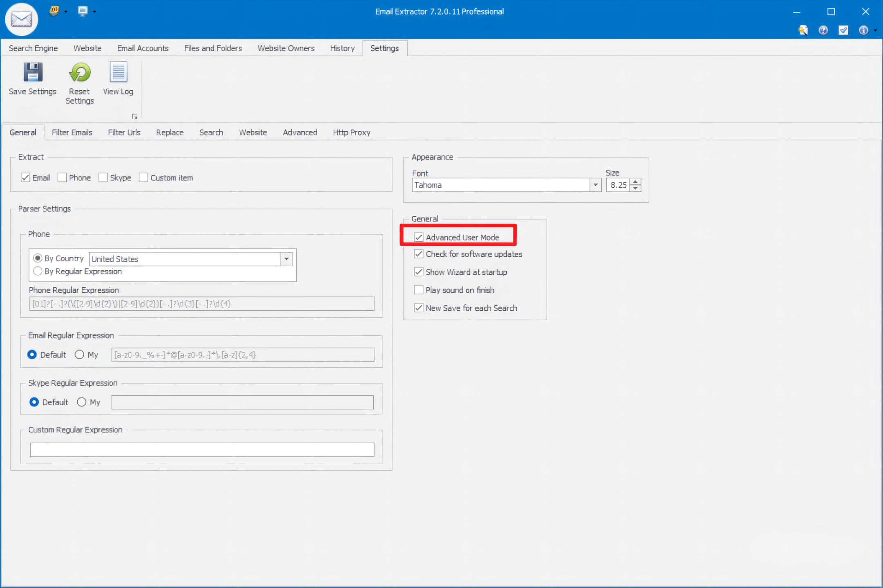This screenshot has width=883, height=588.
Task: Select the By Country radio button
Action: point(38,258)
